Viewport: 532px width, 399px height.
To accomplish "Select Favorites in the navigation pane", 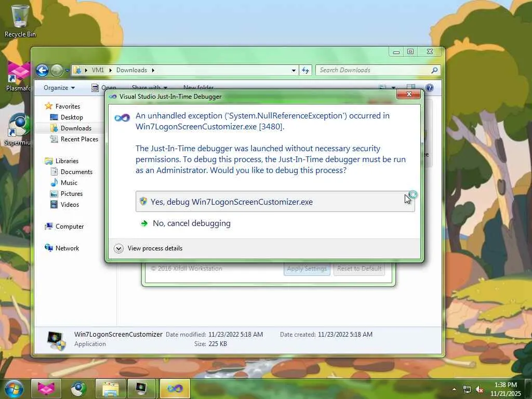I will [x=68, y=106].
